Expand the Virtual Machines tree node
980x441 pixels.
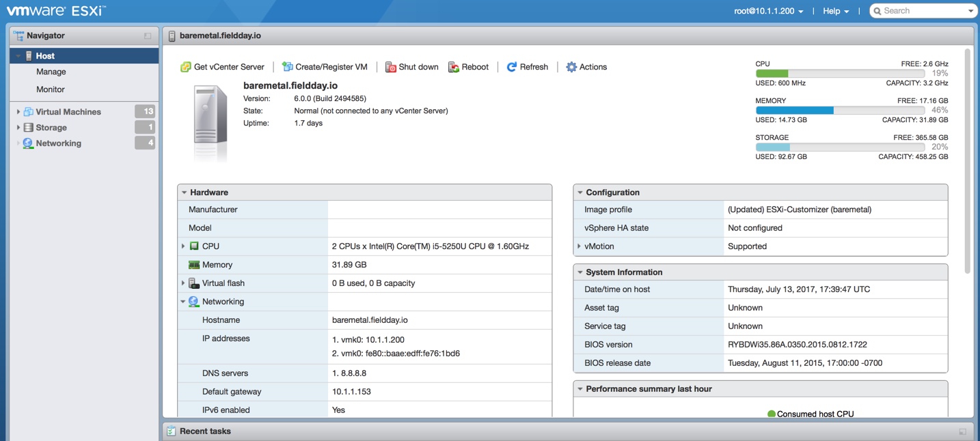tap(18, 112)
